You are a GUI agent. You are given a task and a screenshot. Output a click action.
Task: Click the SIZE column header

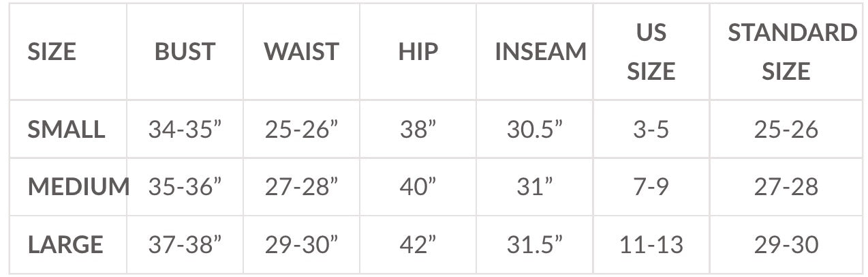point(52,52)
